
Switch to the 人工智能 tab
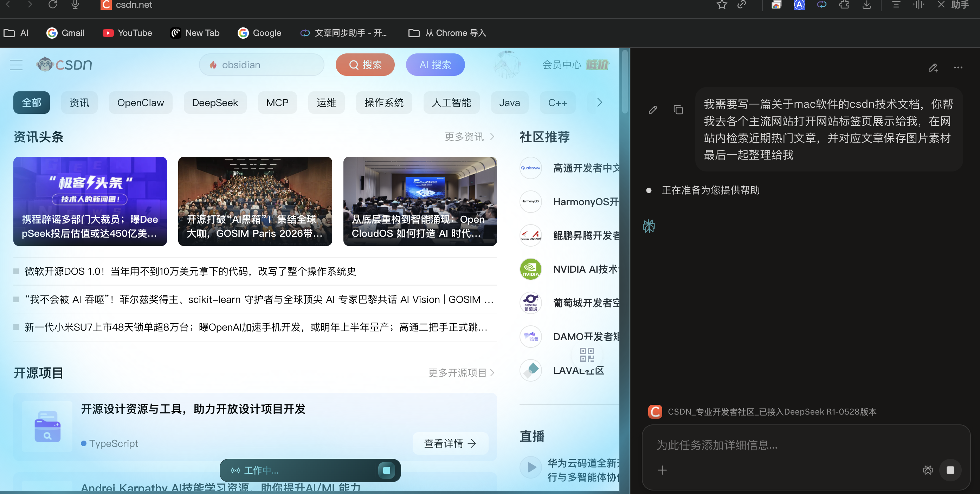coord(451,103)
